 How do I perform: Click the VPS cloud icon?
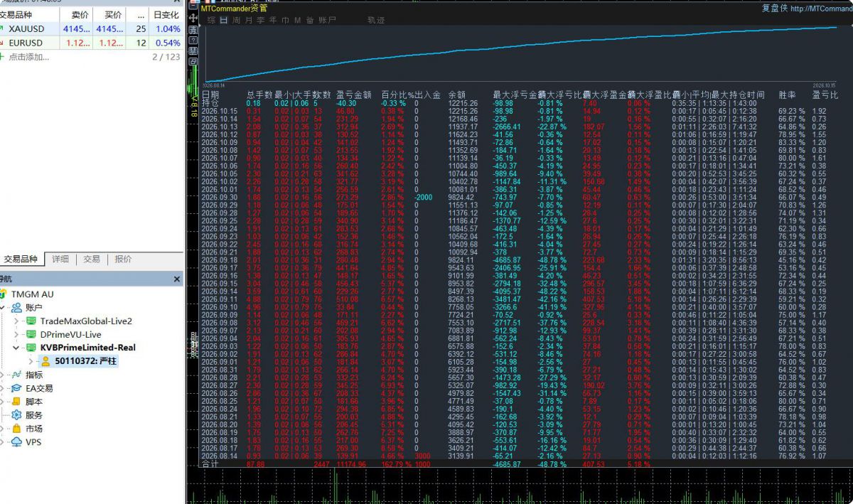[16, 442]
